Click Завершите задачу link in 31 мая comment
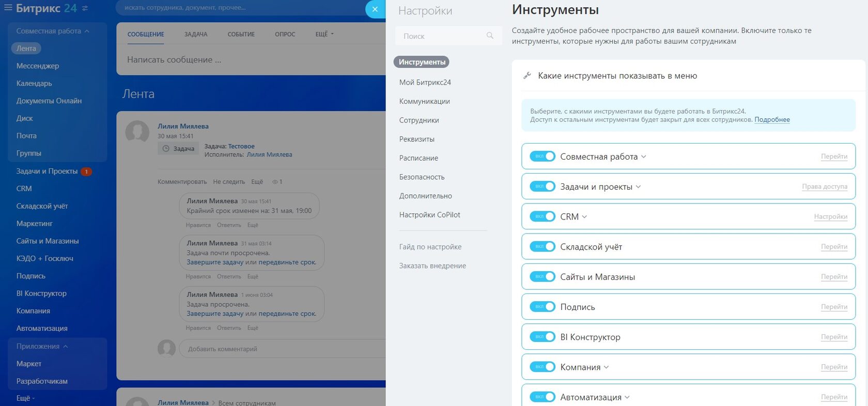 point(215,262)
